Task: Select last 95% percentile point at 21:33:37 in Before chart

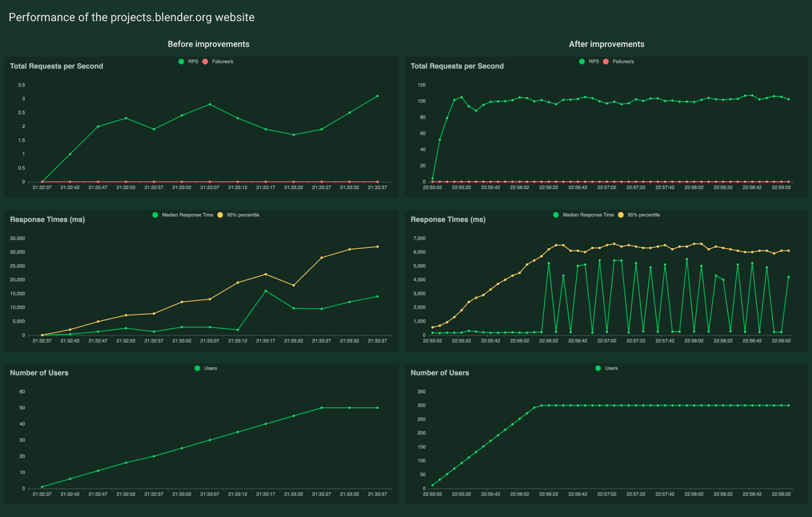Action: pos(377,246)
